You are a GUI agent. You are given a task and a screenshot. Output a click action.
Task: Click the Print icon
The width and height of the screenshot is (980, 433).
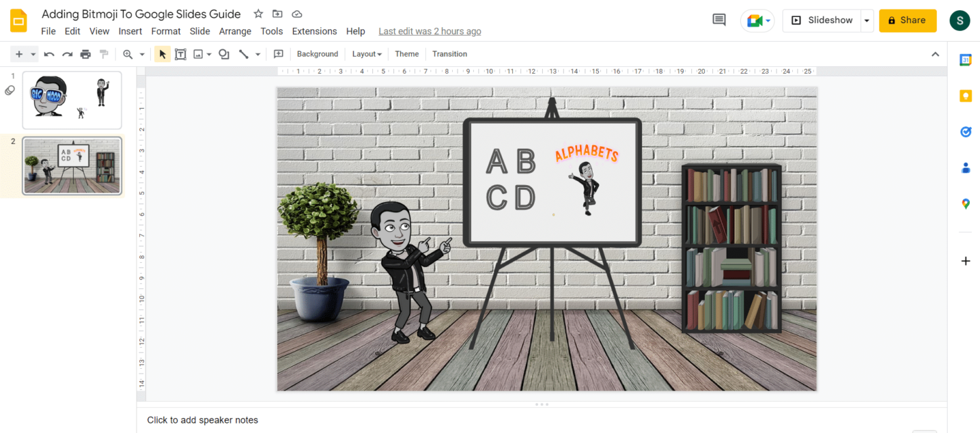coord(85,54)
